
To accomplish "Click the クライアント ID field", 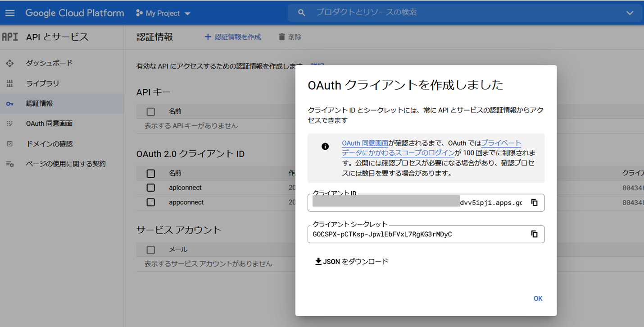I will (426, 203).
